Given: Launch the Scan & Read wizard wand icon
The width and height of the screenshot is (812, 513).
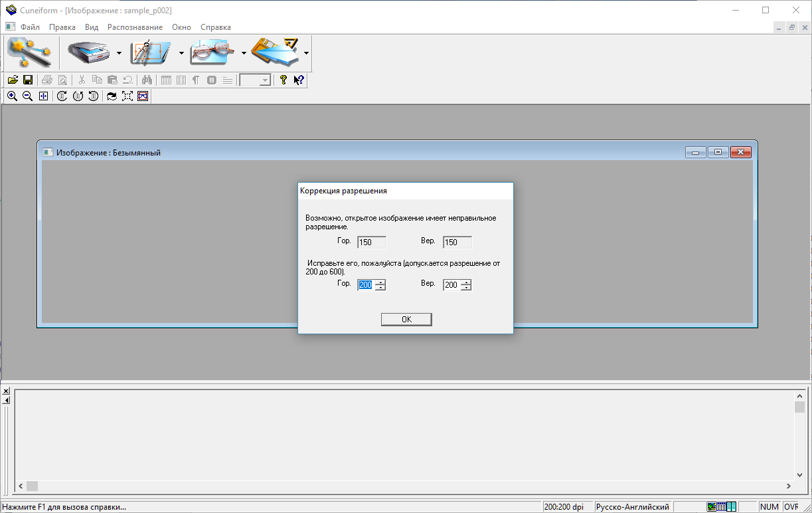Looking at the screenshot, I should pyautogui.click(x=29, y=52).
